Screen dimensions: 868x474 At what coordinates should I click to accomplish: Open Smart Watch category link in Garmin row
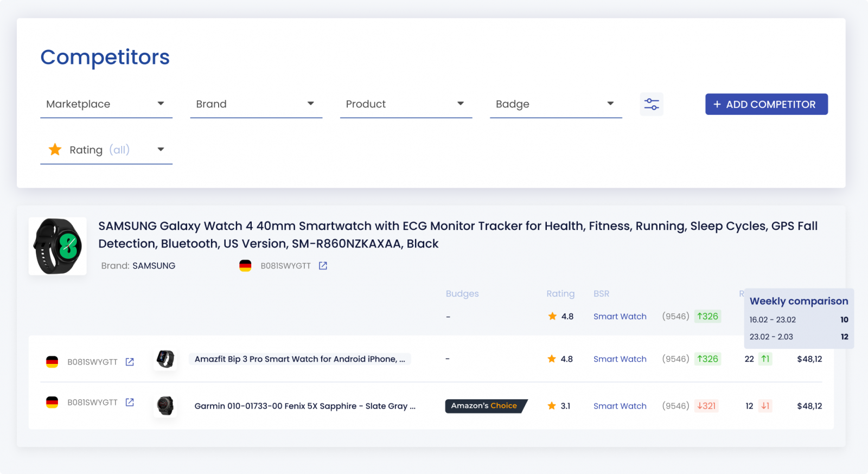click(620, 406)
